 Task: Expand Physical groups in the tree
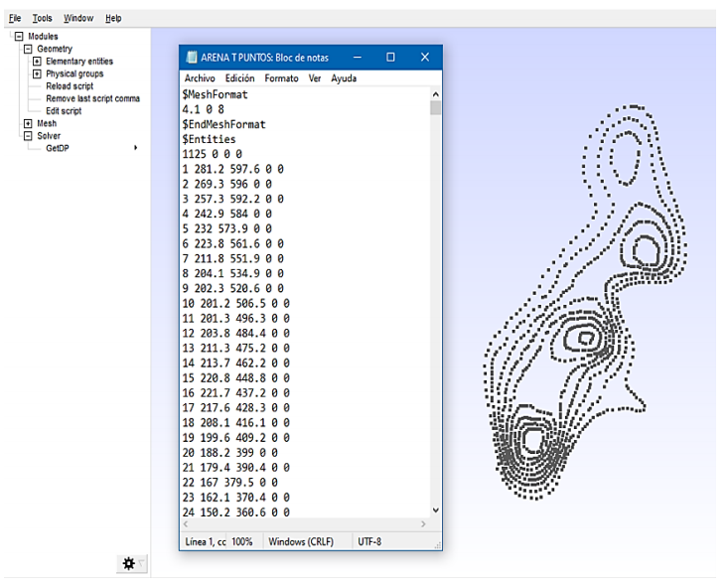(x=37, y=73)
